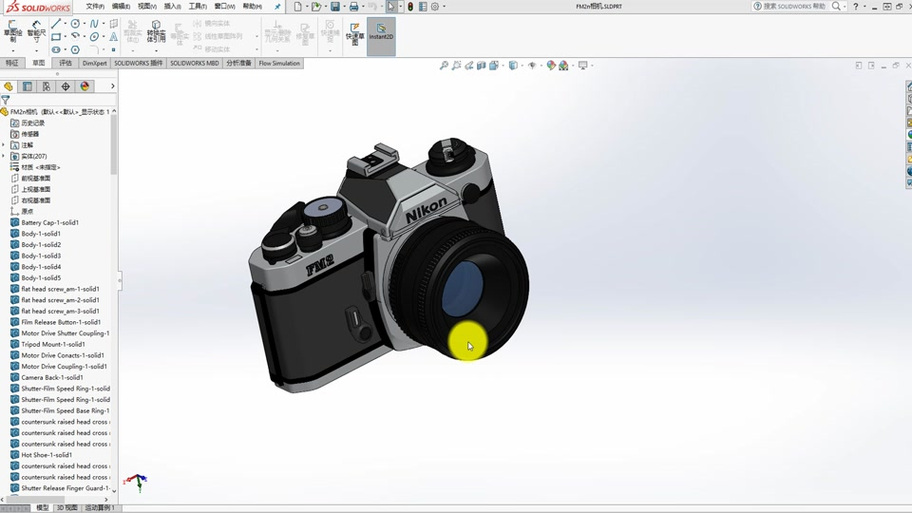This screenshot has height=513, width=912.
Task: Click the Smart Dimension tool
Action: (36, 31)
